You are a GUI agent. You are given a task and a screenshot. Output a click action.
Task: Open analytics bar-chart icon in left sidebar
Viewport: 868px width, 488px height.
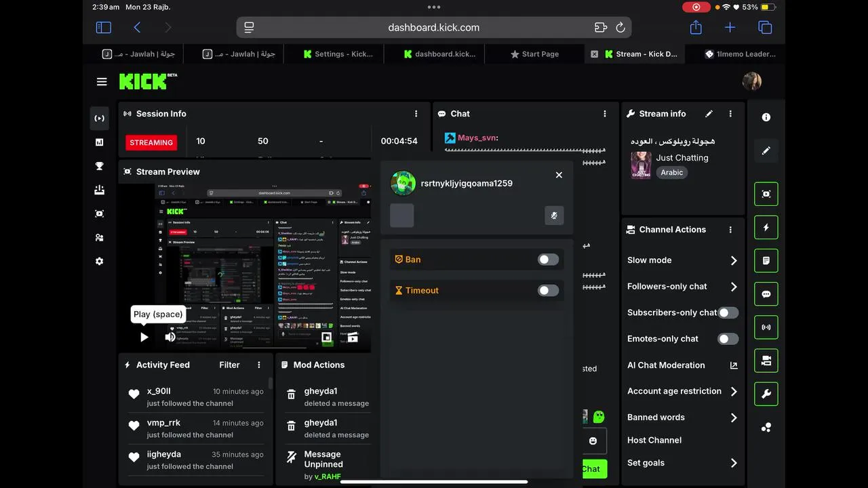(x=100, y=142)
